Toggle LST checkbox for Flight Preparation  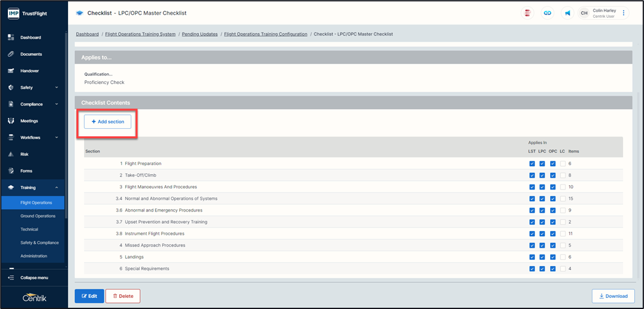(x=532, y=164)
